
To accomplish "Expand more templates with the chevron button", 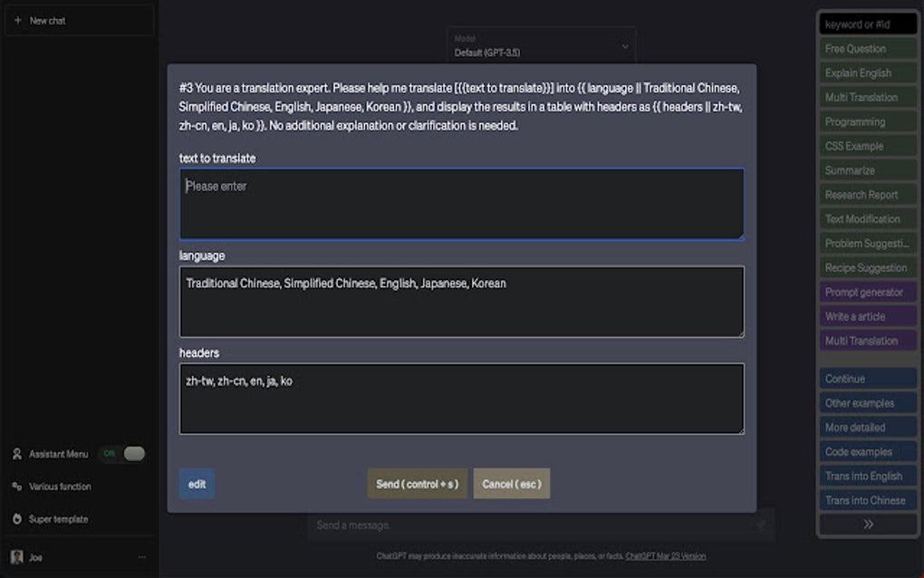I will point(867,524).
